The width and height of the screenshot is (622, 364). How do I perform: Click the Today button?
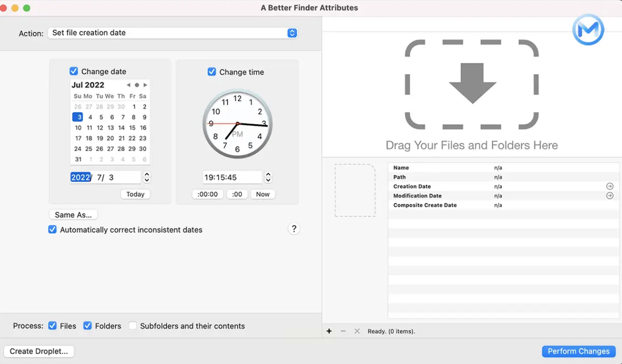[135, 194]
